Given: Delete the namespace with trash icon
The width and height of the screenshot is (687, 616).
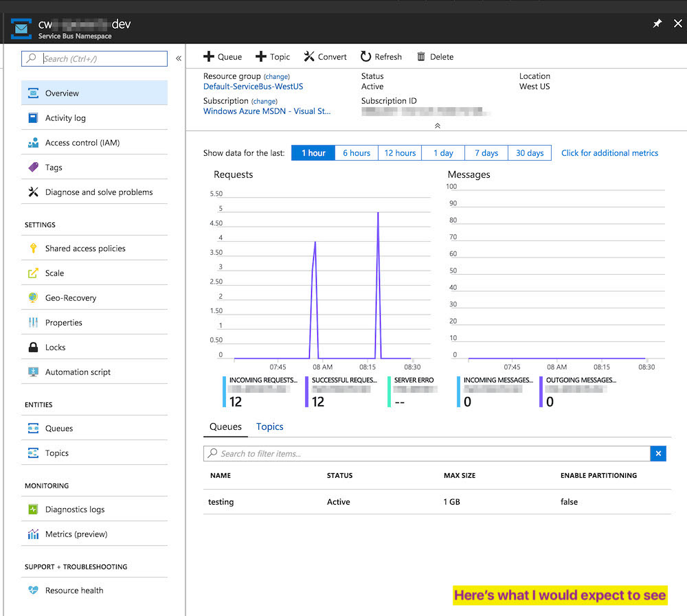Looking at the screenshot, I should pos(435,56).
